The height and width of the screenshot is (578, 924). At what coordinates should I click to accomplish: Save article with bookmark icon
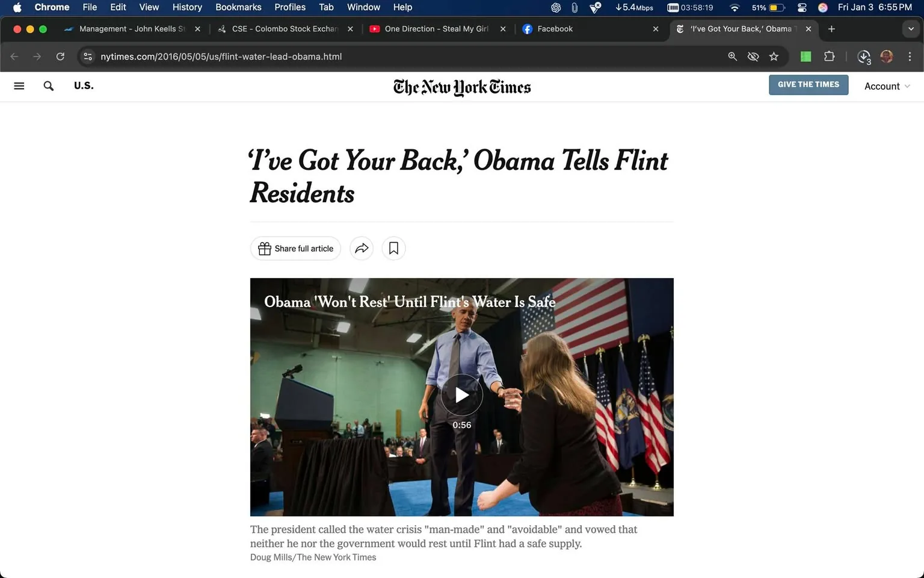[x=394, y=248]
